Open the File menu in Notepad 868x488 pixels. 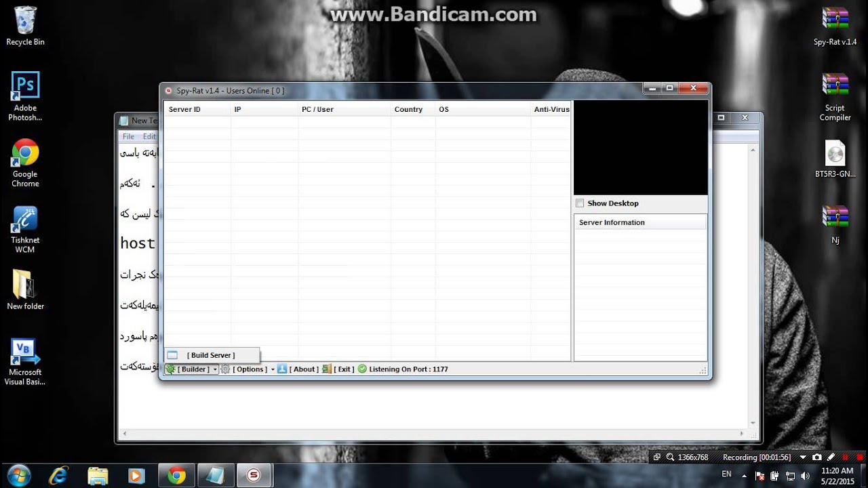pos(128,136)
